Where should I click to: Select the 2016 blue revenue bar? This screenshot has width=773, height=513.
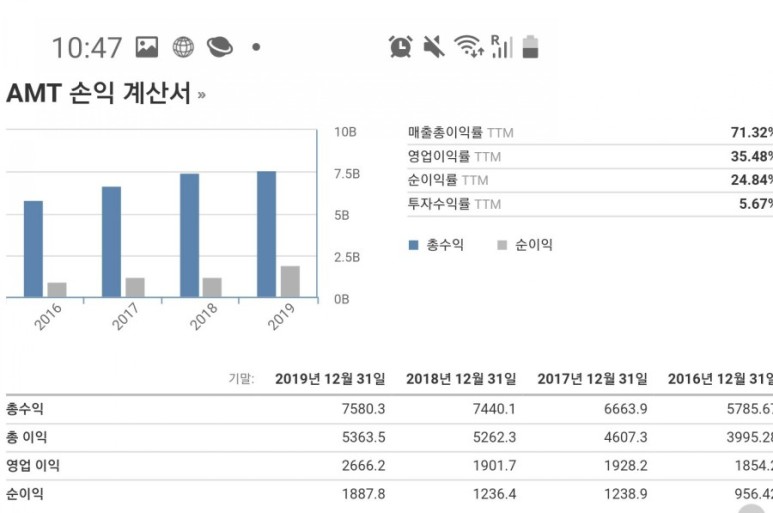point(34,249)
